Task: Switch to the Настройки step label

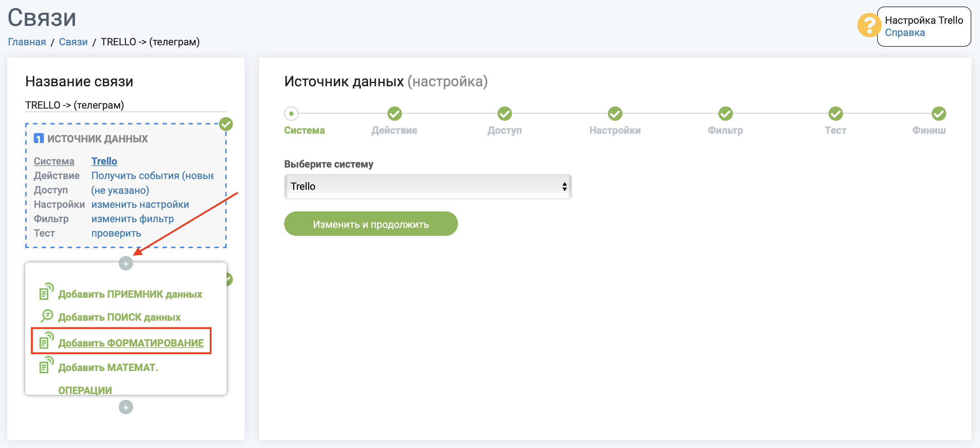Action: (615, 131)
